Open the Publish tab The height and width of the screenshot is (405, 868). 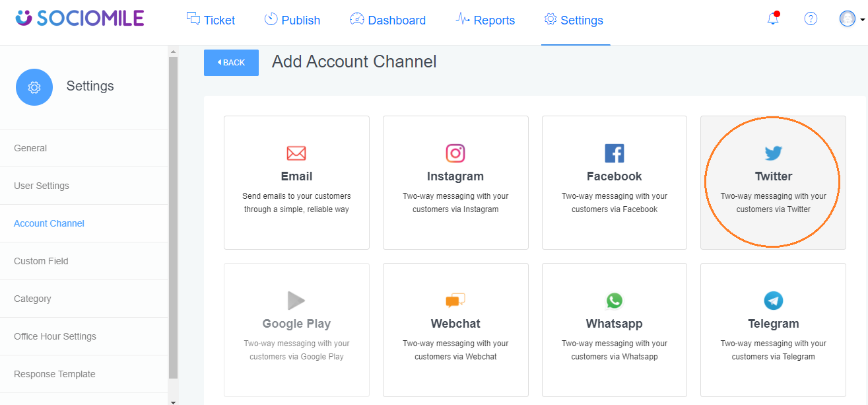pos(292,20)
